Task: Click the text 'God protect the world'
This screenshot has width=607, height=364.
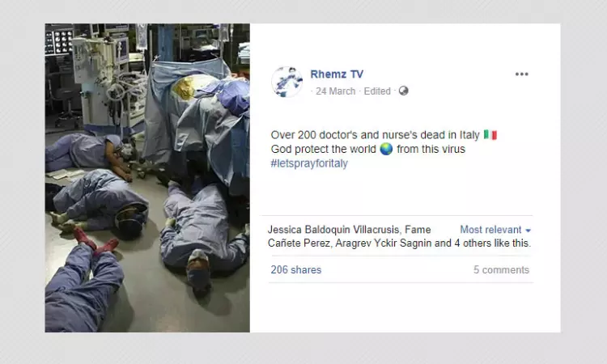Action: [x=323, y=150]
